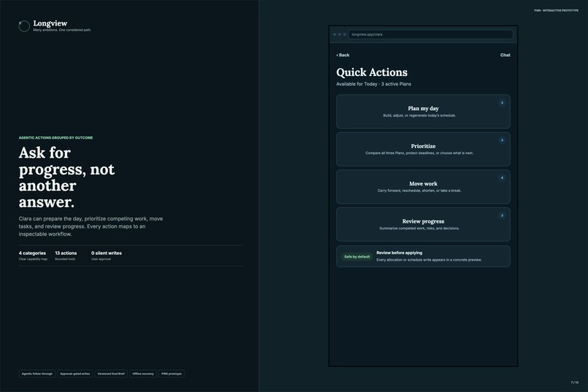Go back using the Back link
The image size is (588, 392).
tap(343, 55)
